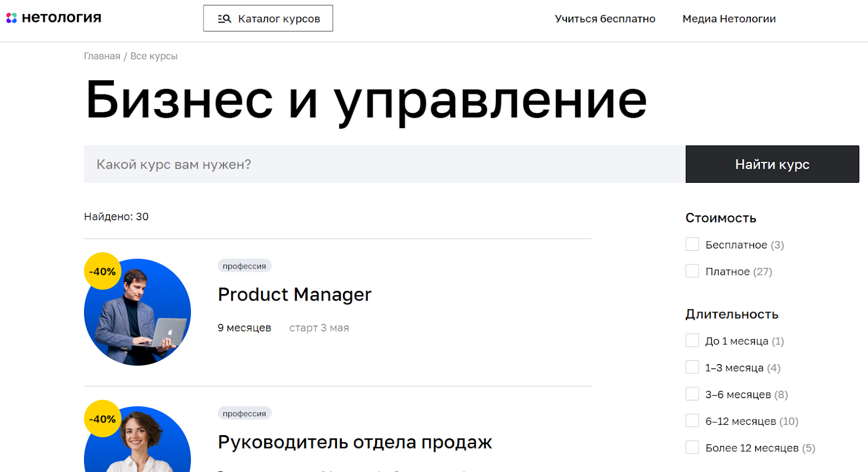Check the Платное price filter
The image size is (868, 472).
coord(692,271)
